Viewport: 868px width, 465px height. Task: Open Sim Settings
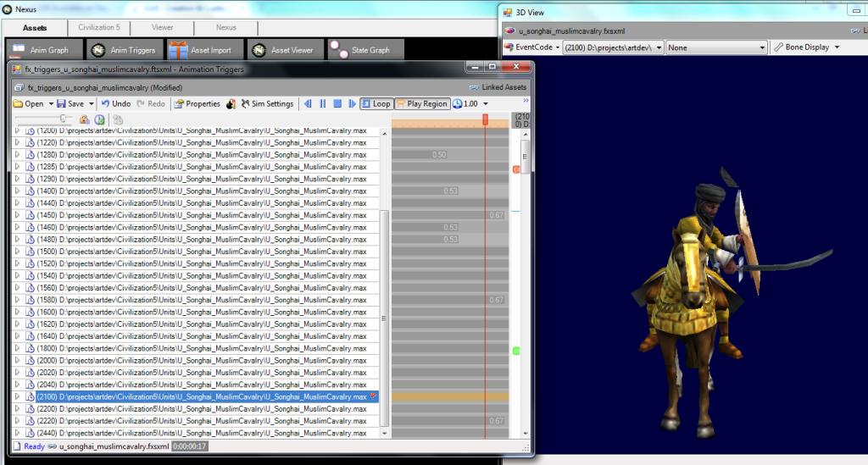tap(267, 103)
